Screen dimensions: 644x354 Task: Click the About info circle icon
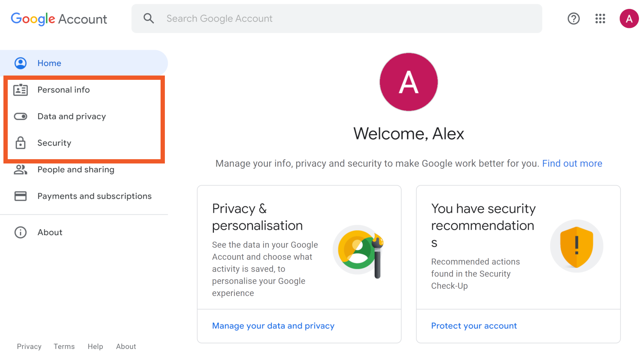tap(21, 232)
